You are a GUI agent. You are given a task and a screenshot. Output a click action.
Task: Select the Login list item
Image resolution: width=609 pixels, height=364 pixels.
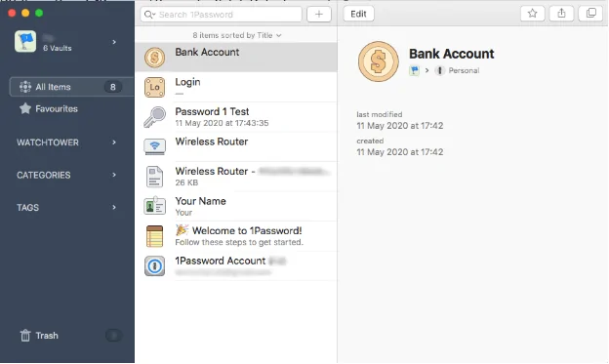tap(236, 87)
